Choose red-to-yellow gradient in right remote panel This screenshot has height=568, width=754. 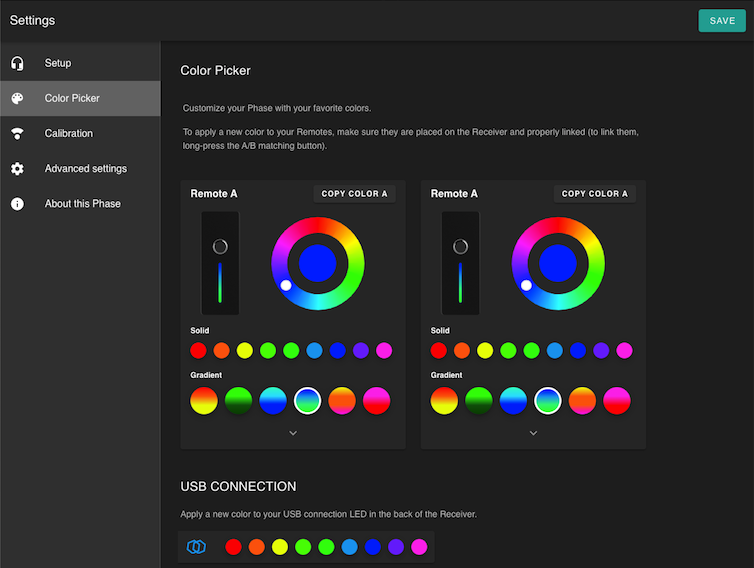coord(444,401)
